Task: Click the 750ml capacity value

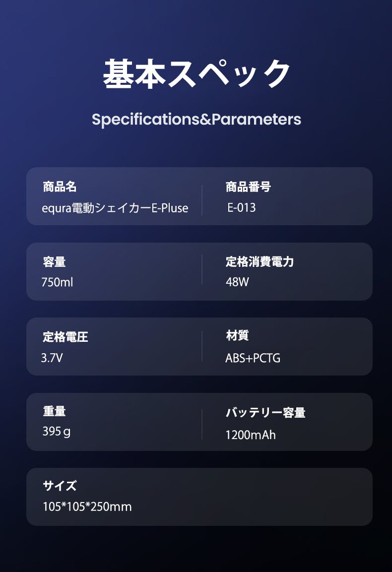Action: [x=57, y=282]
